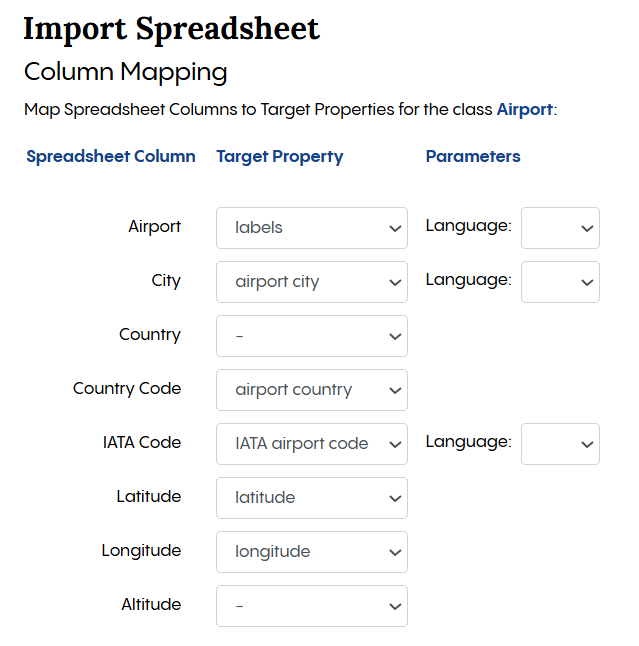Click the IATA Code row label

(x=142, y=442)
